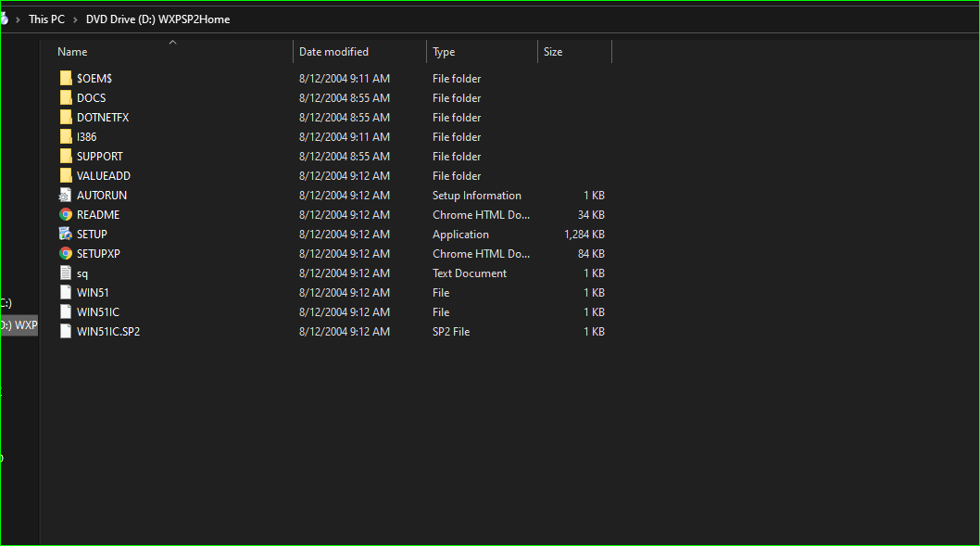Select the sq text document icon
The image size is (980, 546).
coord(66,273)
